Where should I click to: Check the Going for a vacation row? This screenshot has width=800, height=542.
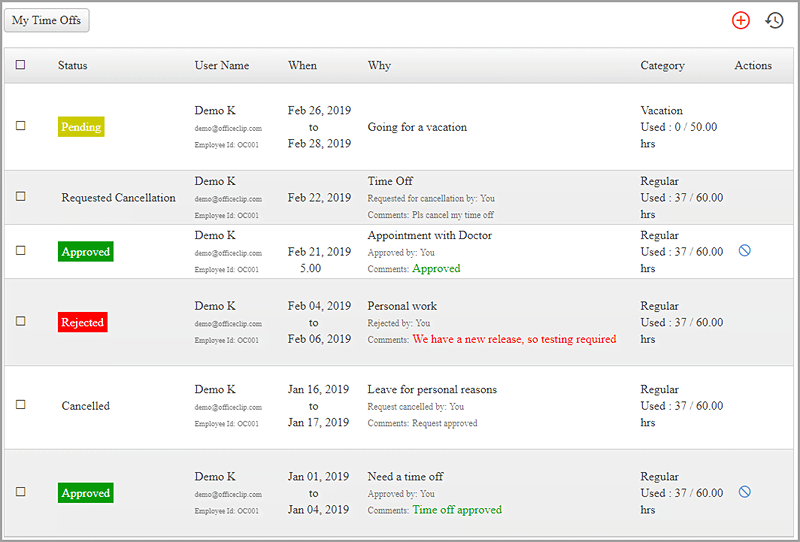pyautogui.click(x=21, y=126)
